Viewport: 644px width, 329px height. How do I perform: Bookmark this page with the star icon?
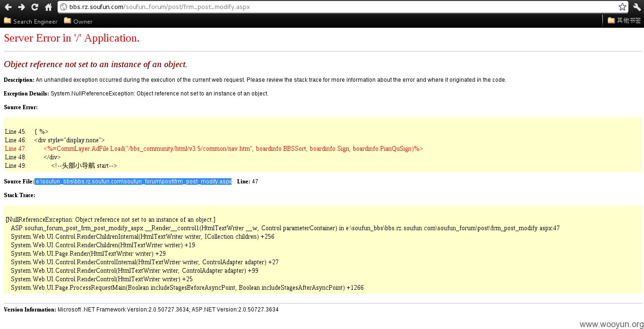[623, 7]
